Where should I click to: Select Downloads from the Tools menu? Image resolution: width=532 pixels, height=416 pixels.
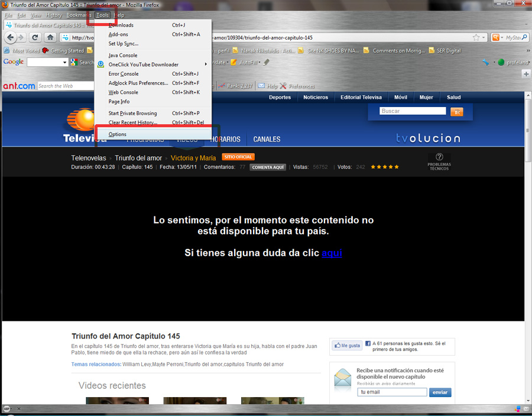click(153, 25)
